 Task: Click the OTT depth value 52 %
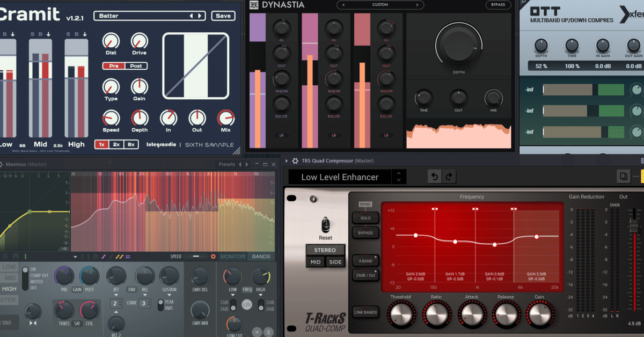click(541, 66)
